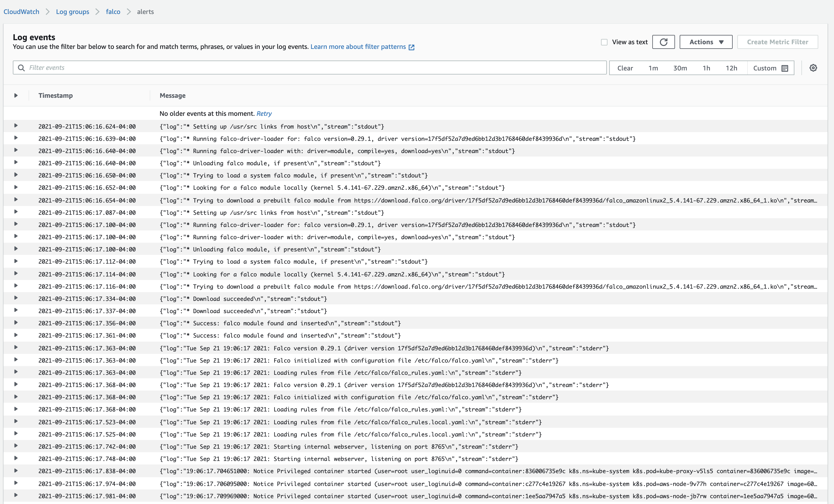The width and height of the screenshot is (834, 504).
Task: Click the search magnifier icon in filter bar
Action: [x=21, y=68]
